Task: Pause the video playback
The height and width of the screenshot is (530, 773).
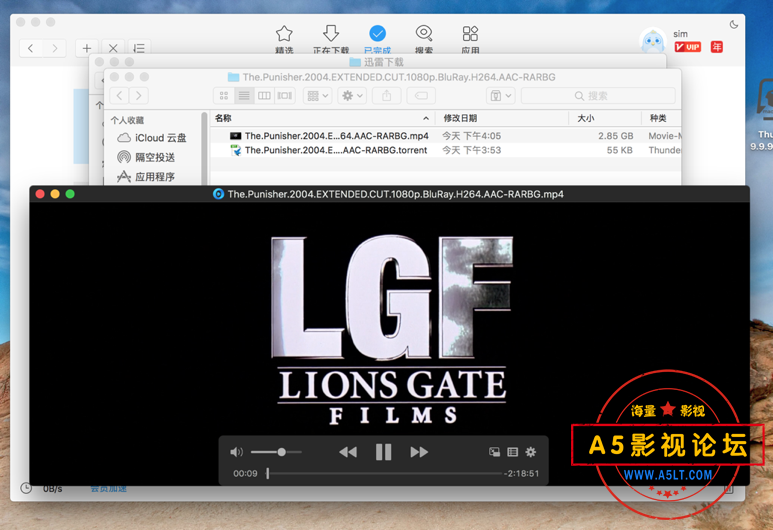Action: [x=384, y=452]
